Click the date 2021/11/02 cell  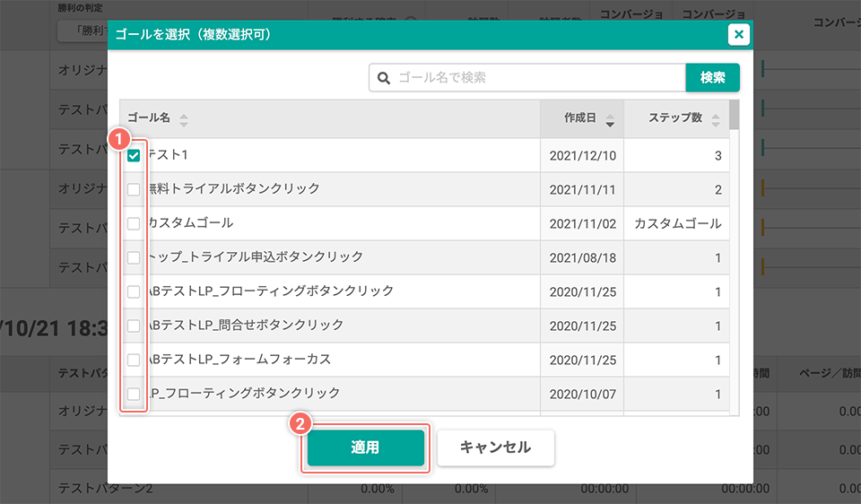tap(583, 224)
